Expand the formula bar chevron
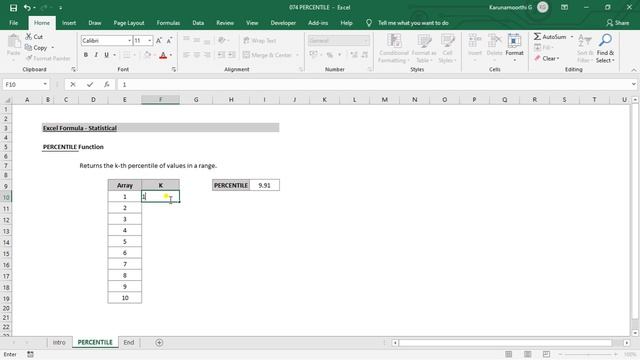 pos(633,84)
